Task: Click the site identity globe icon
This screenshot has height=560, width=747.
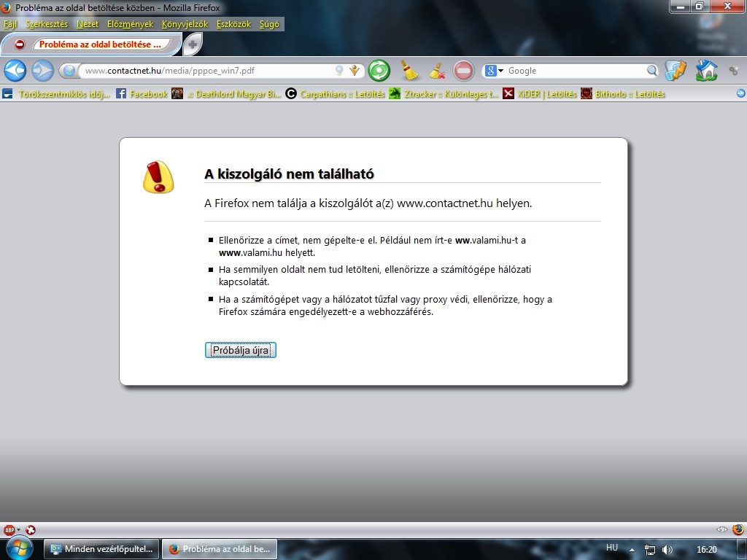Action: click(x=69, y=71)
